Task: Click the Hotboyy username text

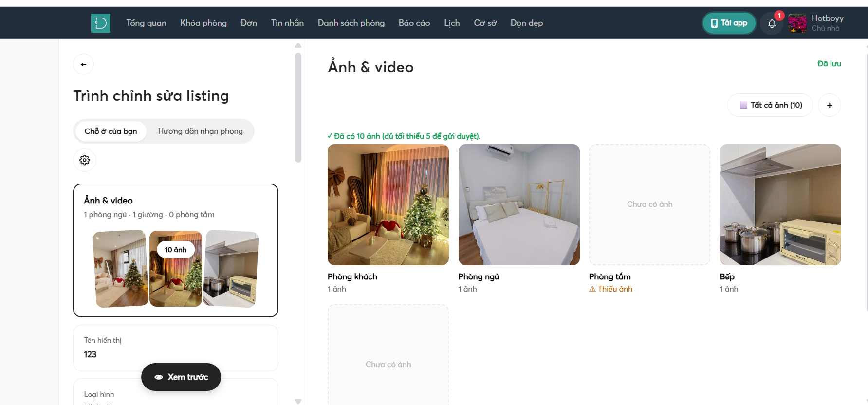Action: [827, 18]
